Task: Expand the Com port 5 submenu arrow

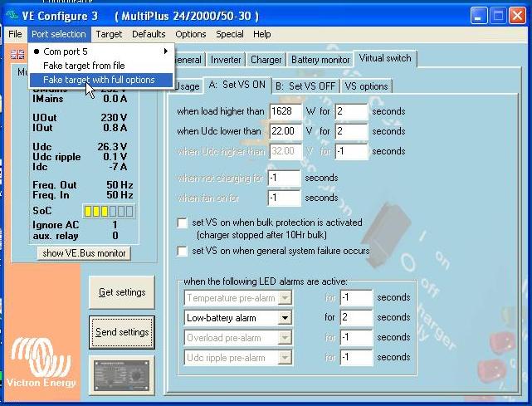Action: pos(165,51)
